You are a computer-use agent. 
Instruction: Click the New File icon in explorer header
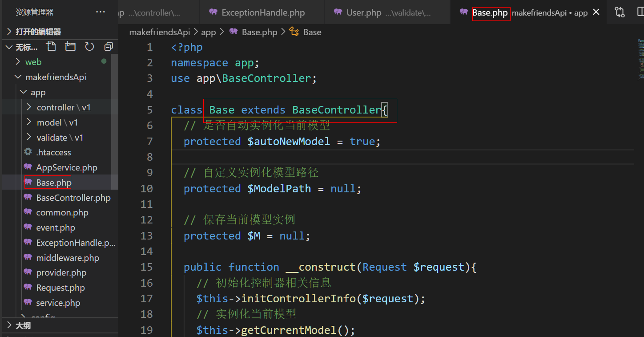[x=51, y=47]
